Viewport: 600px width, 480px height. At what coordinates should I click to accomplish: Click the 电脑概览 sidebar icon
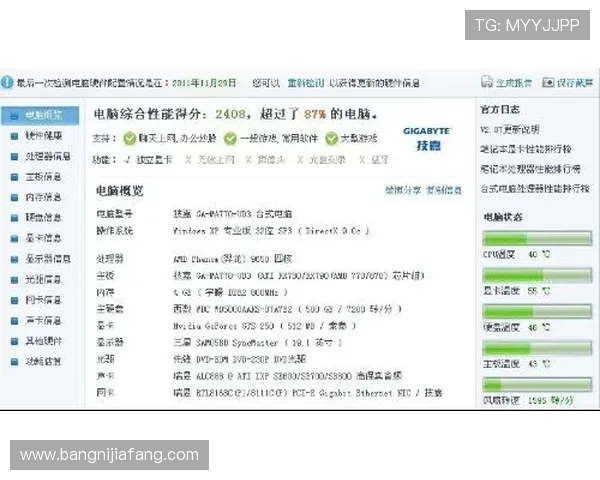tap(15, 116)
